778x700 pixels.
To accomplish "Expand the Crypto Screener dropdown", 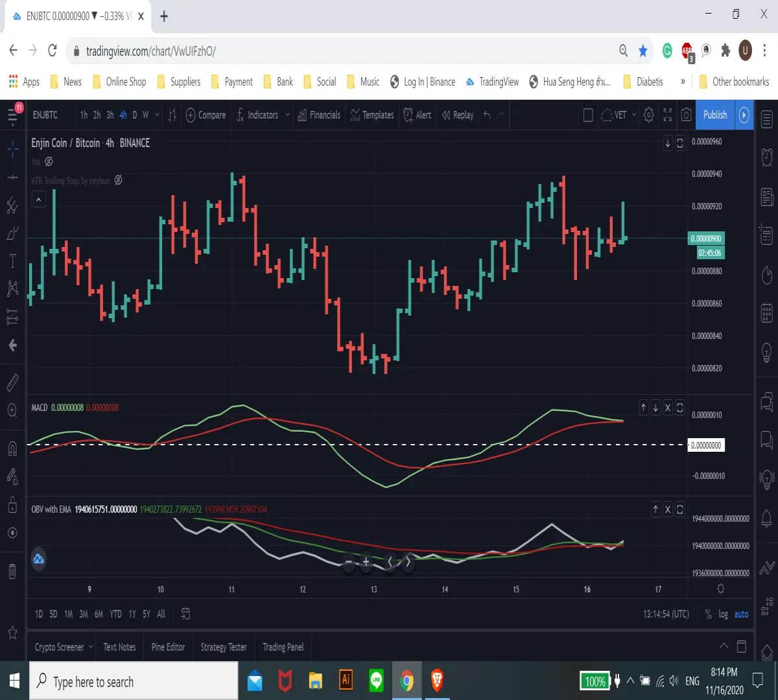I will click(x=90, y=647).
